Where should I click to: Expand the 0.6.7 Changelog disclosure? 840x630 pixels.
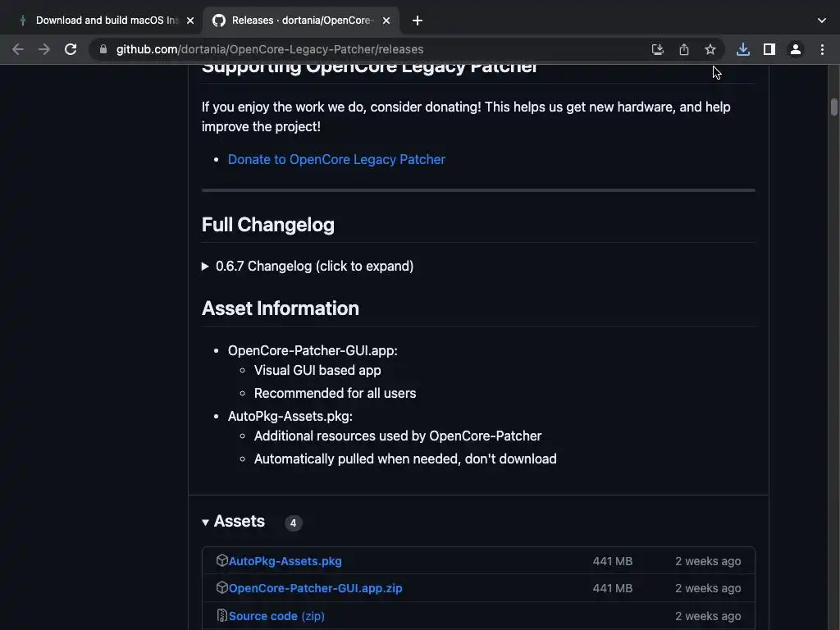(314, 266)
